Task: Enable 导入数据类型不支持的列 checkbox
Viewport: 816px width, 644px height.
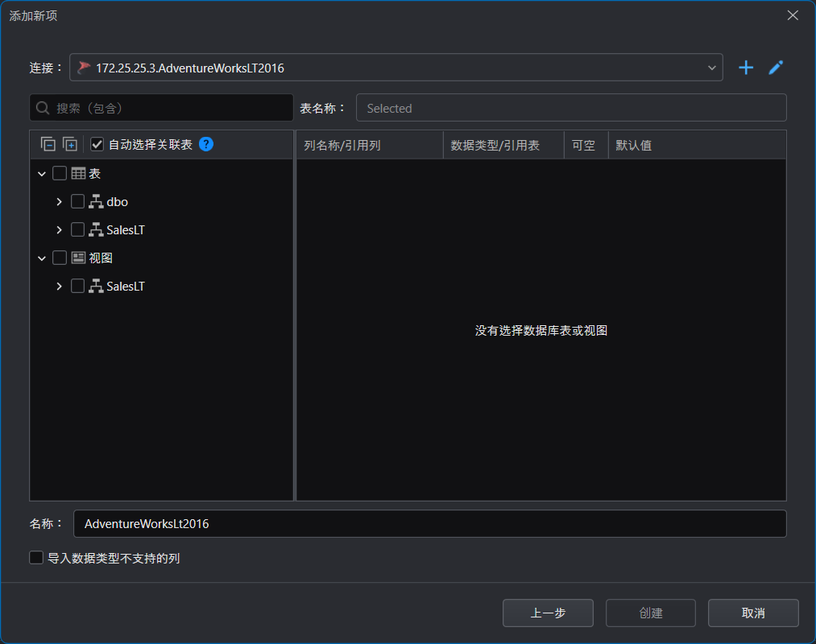Action: [x=36, y=558]
